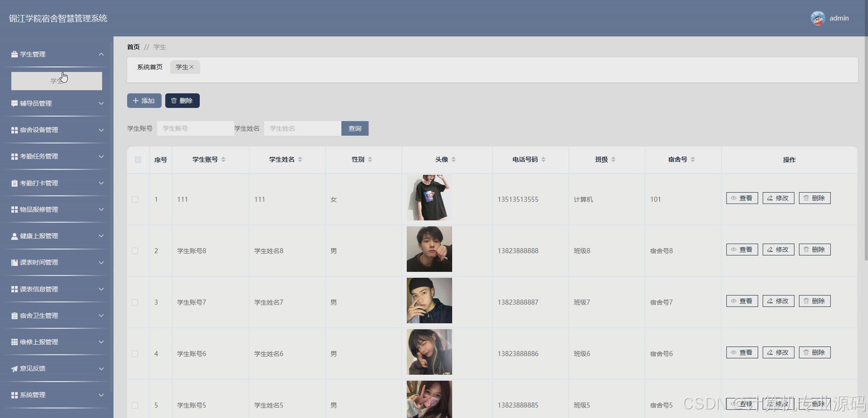Expand the 辅导员管理 menu chevron

[x=101, y=104]
